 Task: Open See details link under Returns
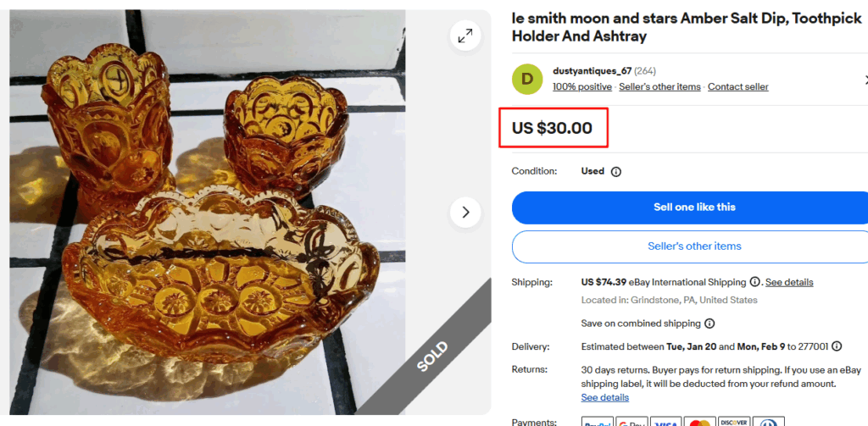605,397
